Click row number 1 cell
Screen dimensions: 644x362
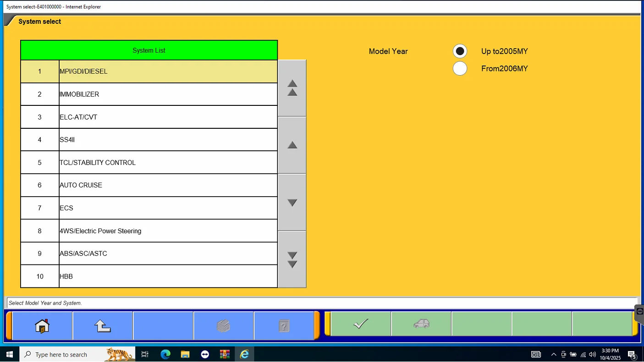coord(40,71)
